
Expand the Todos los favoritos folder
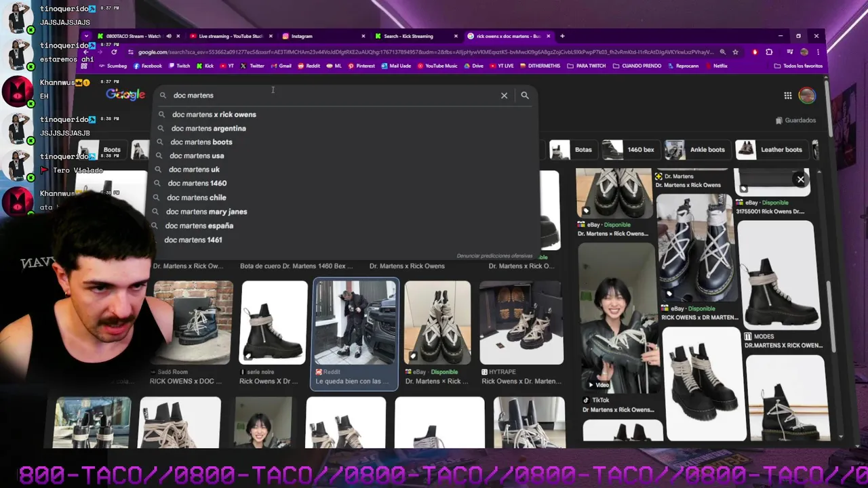click(798, 66)
